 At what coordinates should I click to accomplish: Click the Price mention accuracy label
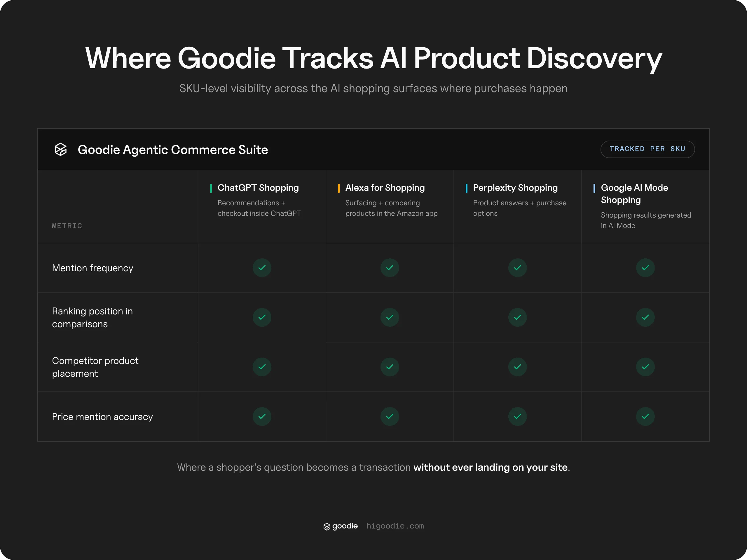(x=102, y=417)
